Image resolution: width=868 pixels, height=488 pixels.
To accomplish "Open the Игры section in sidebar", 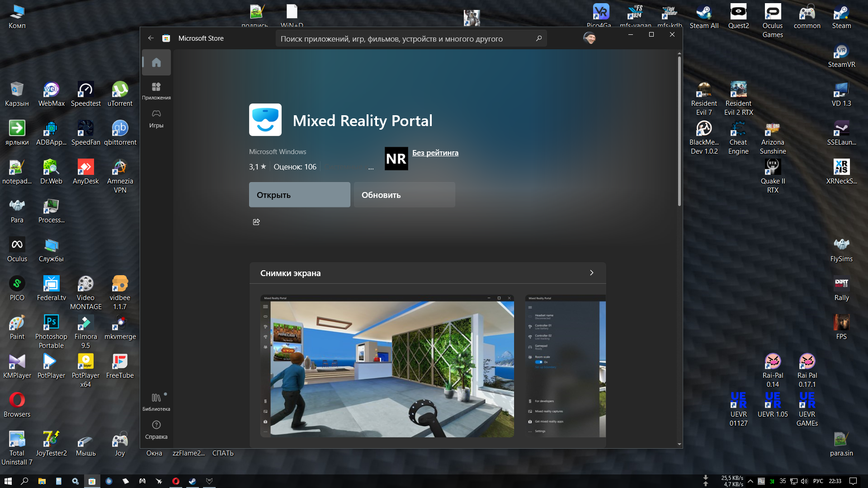I will point(156,118).
